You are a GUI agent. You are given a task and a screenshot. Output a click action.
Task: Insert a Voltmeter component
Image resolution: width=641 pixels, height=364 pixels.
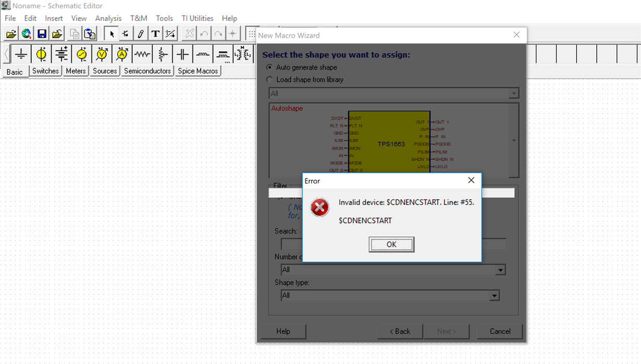pyautogui.click(x=102, y=54)
